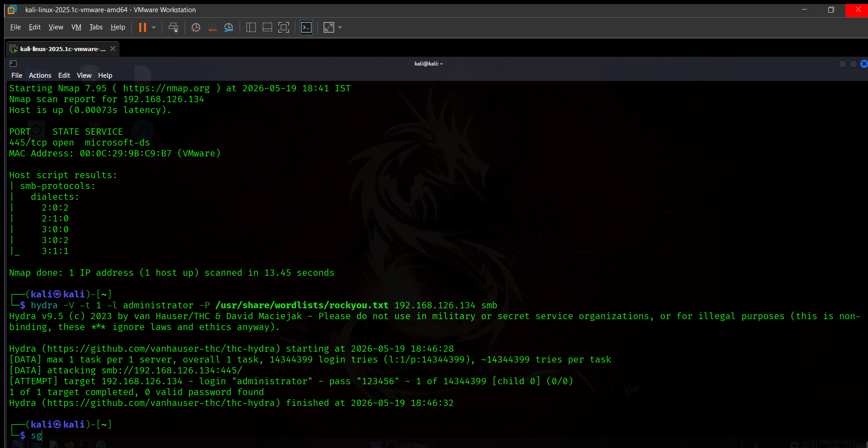Close the kali-linux VM tab
The image size is (868, 448).
coord(113,49)
